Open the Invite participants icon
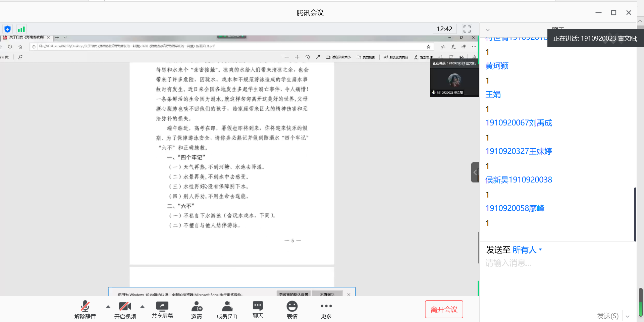Screen dimensions: 644x322 tap(197, 309)
